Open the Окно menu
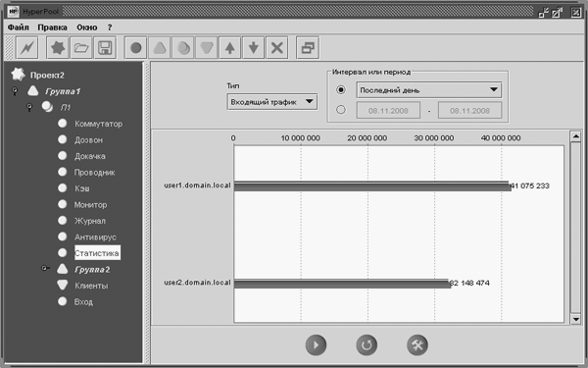This screenshot has height=368, width=588. [x=87, y=27]
